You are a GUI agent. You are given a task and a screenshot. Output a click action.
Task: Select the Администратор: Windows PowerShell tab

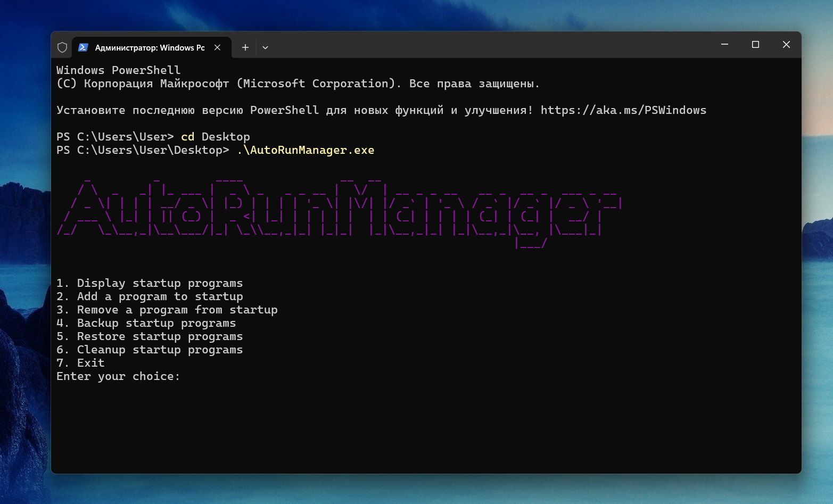pos(152,47)
